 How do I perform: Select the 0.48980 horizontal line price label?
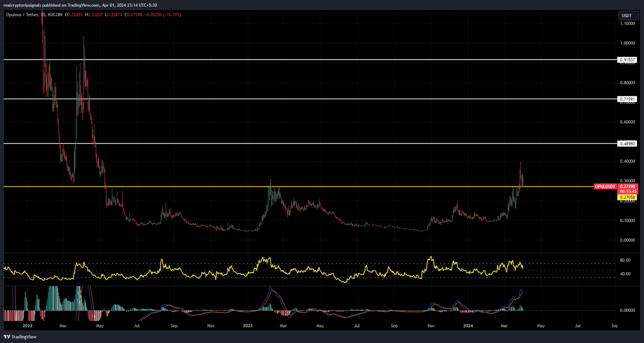pos(627,144)
